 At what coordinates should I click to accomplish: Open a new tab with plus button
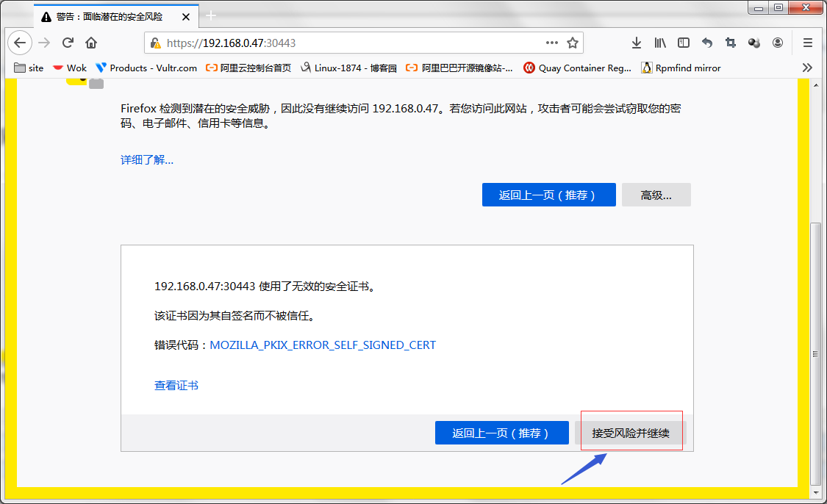pos(211,16)
